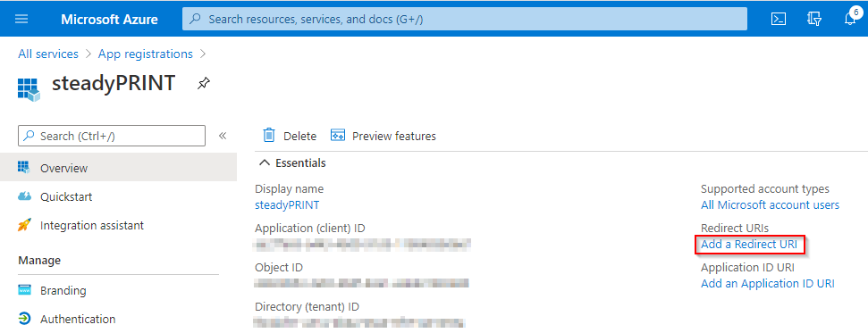The image size is (868, 333).
Task: Click the steadyPRINT page title
Action: (114, 83)
